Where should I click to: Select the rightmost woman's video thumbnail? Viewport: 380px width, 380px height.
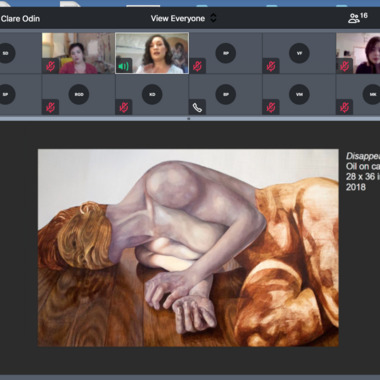[358, 53]
